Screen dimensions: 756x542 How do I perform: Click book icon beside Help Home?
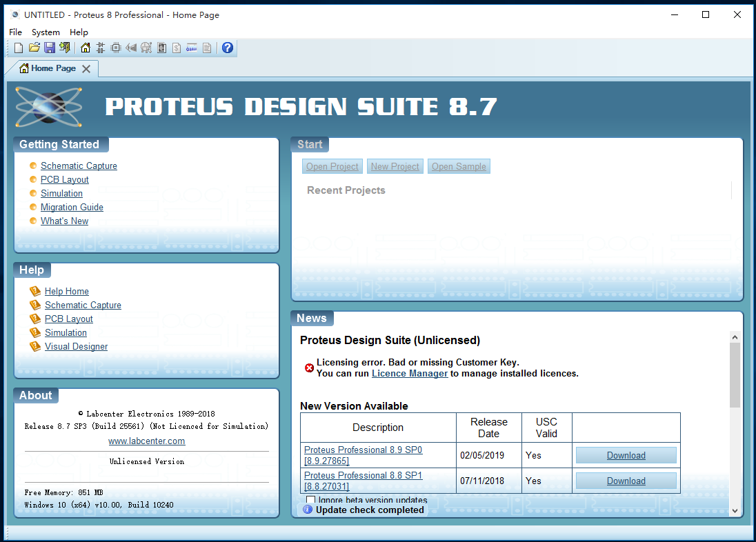pyautogui.click(x=35, y=291)
